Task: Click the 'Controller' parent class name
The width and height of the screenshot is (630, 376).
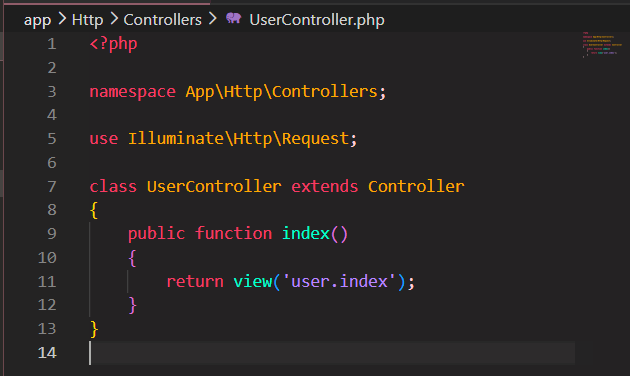Action: pyautogui.click(x=416, y=186)
